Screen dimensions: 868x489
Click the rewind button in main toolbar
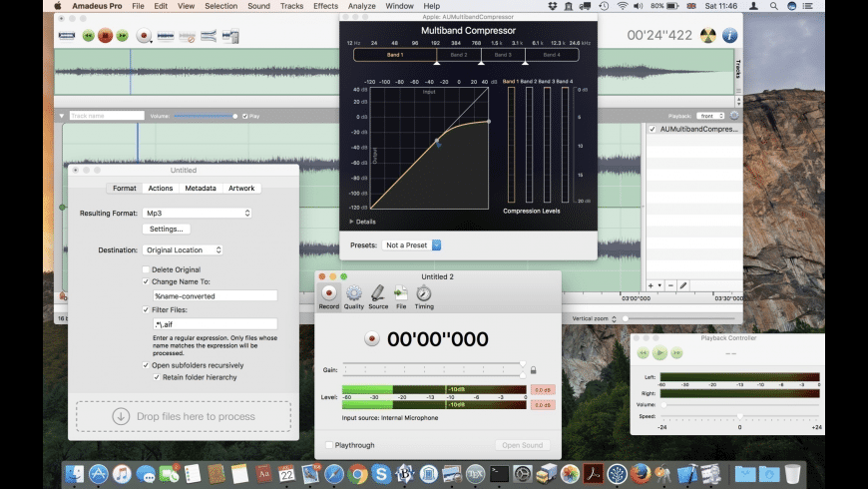(x=88, y=36)
